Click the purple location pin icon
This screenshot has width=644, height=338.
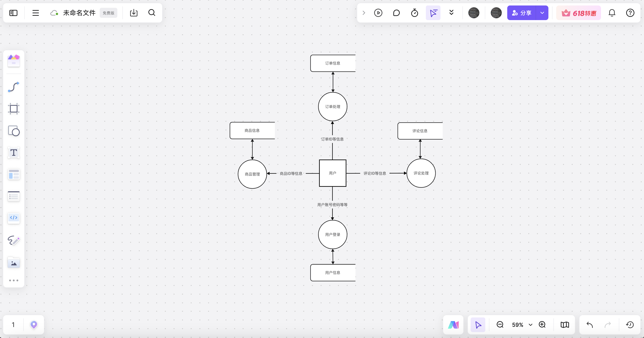34,325
